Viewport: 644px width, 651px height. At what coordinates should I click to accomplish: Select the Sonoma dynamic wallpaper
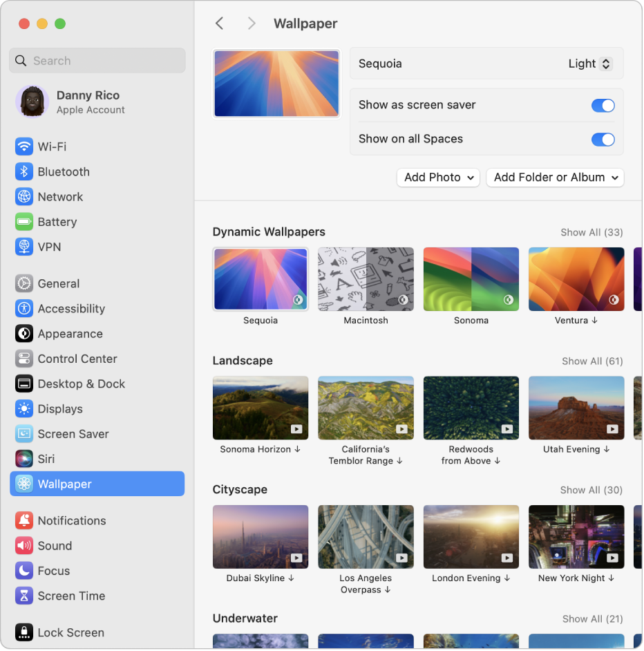pos(471,279)
